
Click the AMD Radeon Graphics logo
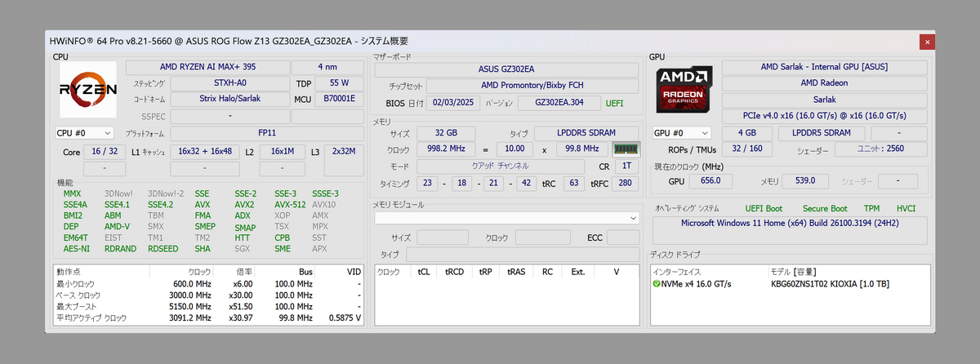point(686,91)
